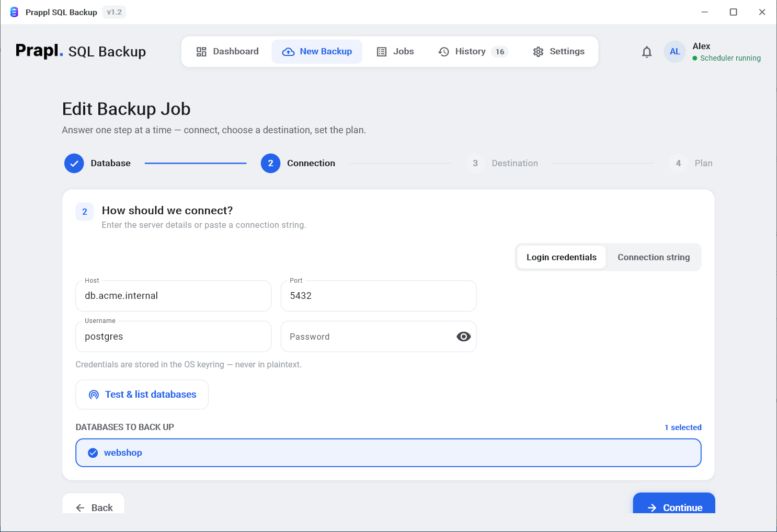Switch to Connection string mode
Screen dimensions: 777x532
654,257
